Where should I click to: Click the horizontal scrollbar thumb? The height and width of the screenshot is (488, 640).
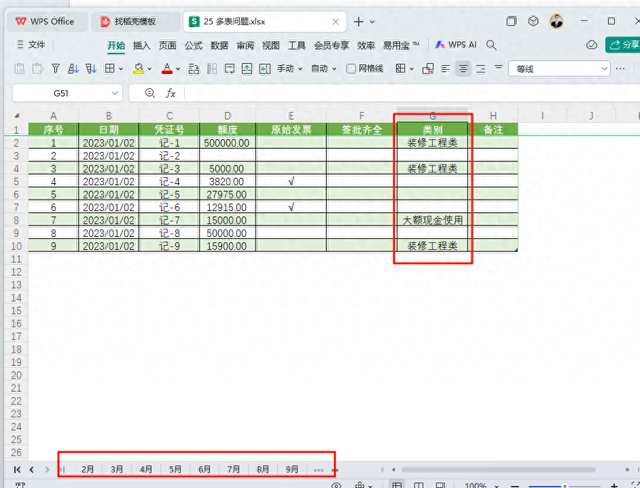click(498, 470)
